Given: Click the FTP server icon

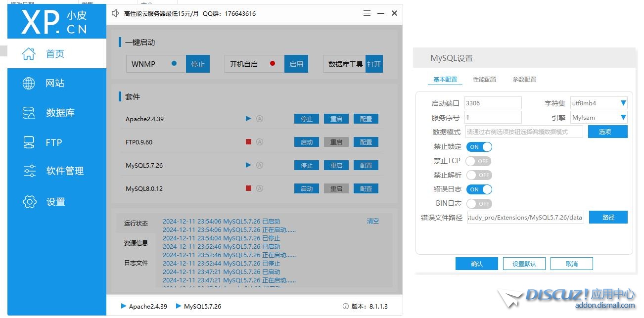Looking at the screenshot, I should (29, 142).
